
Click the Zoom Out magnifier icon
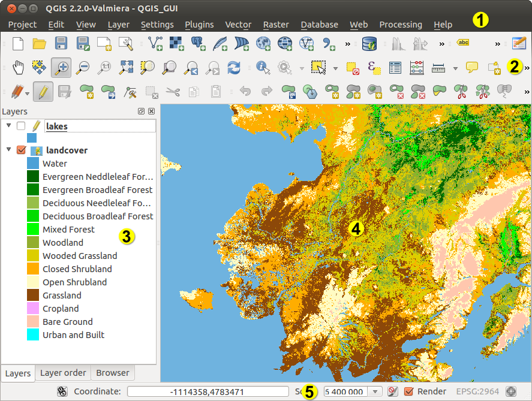click(83, 68)
